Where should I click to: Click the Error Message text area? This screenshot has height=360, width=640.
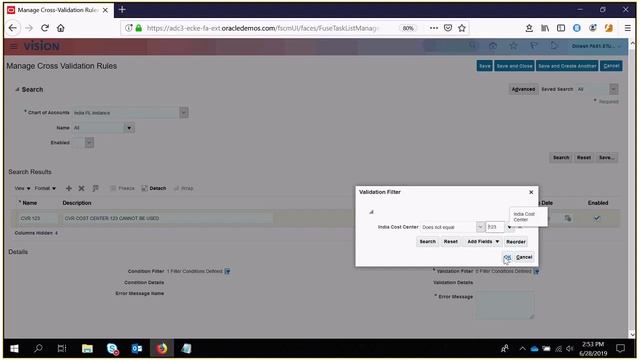click(505, 305)
